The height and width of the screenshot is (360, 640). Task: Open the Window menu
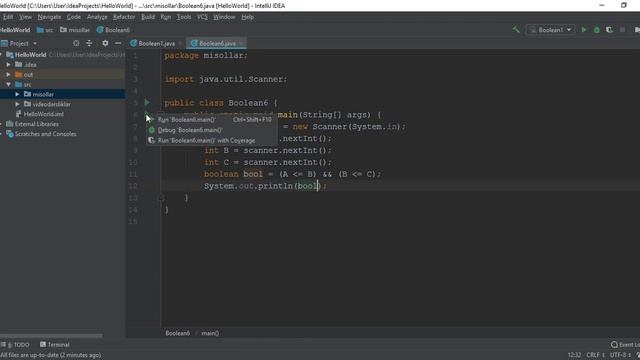tap(224, 17)
